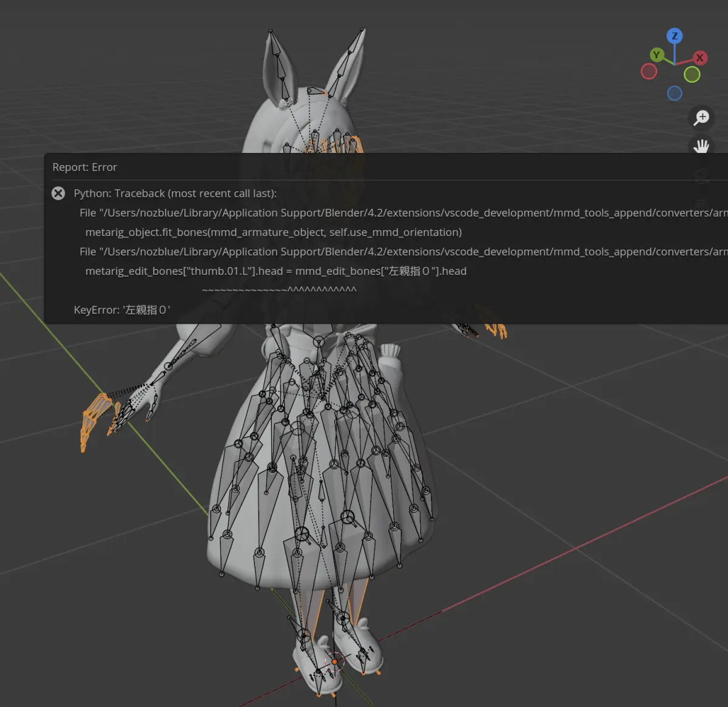
Task: Click the zoom magnifier viewport icon
Action: (x=701, y=117)
